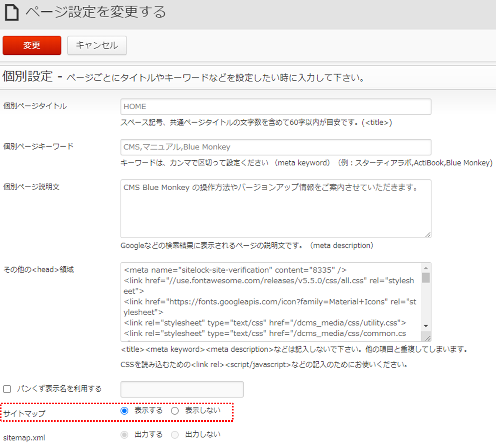Image resolution: width=496 pixels, height=448 pixels.
Task: Select sitemap.xml 出力する radio button
Action: (x=124, y=435)
